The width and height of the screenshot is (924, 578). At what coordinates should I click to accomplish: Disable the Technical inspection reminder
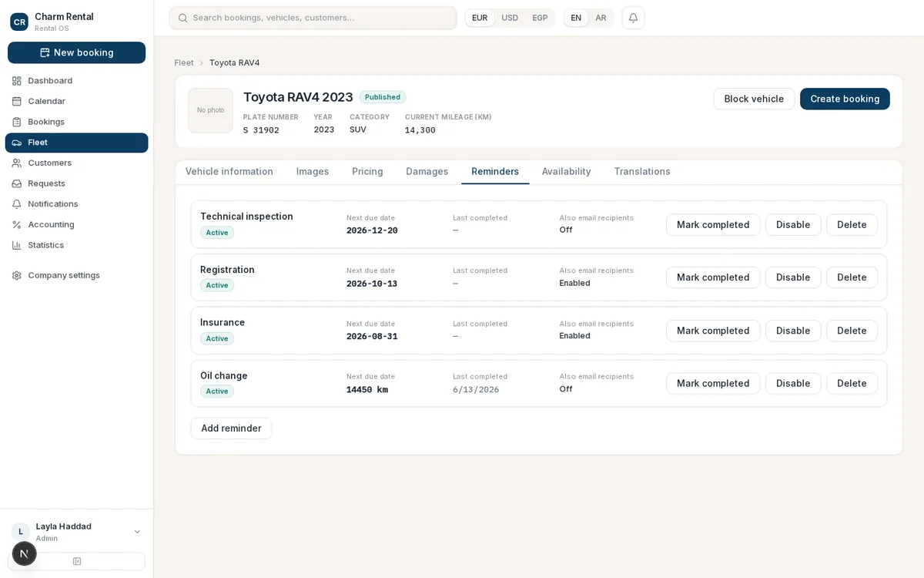(793, 225)
